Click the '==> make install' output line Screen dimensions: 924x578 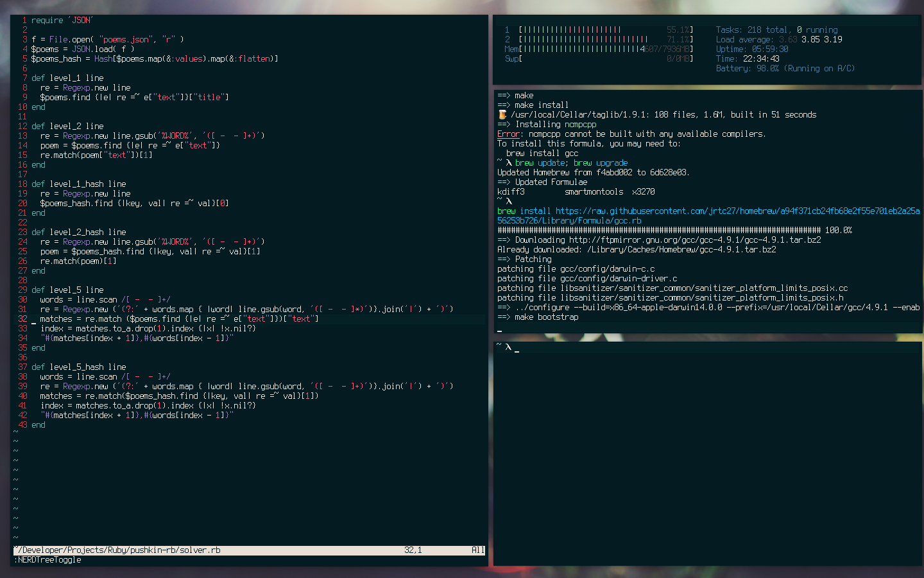point(533,105)
